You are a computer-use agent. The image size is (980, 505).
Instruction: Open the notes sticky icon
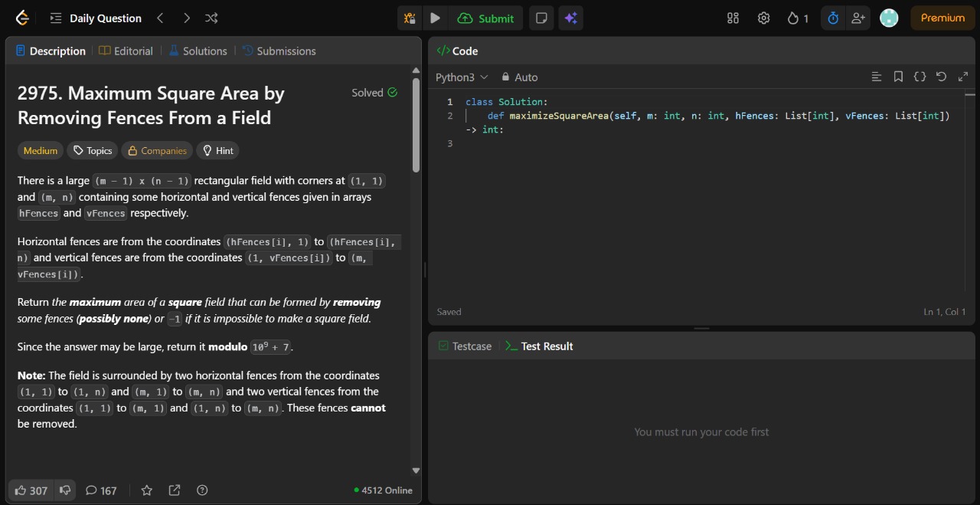point(541,18)
